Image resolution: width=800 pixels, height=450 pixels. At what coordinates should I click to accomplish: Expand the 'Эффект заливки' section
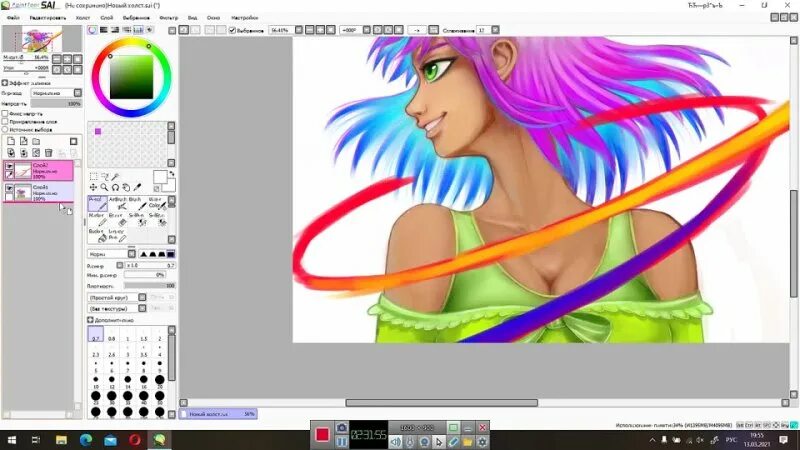point(5,83)
